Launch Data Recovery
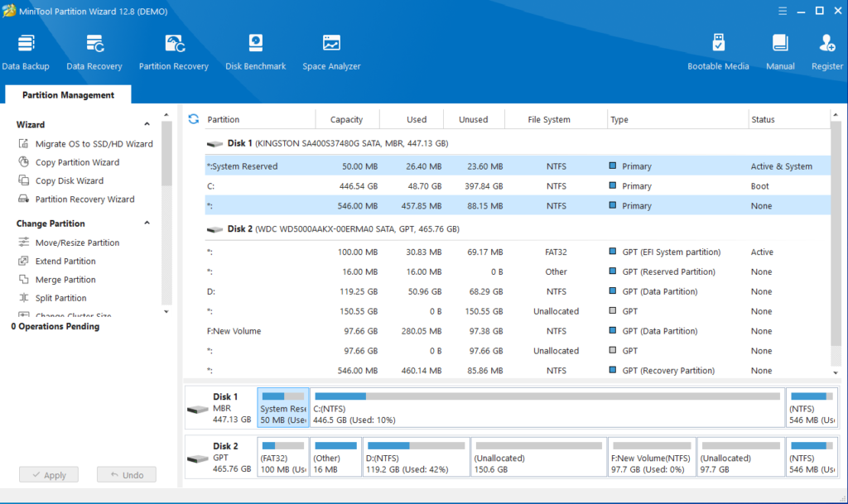 coord(94,52)
